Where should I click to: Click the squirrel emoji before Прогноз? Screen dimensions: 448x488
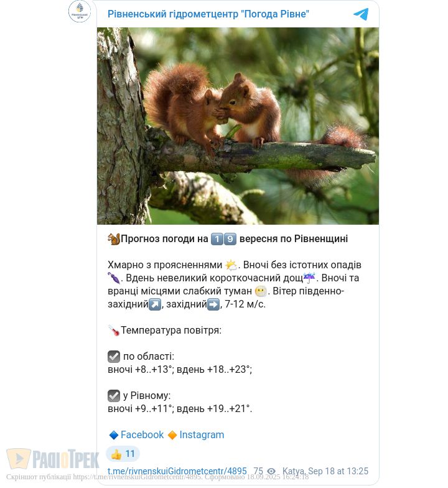point(114,239)
